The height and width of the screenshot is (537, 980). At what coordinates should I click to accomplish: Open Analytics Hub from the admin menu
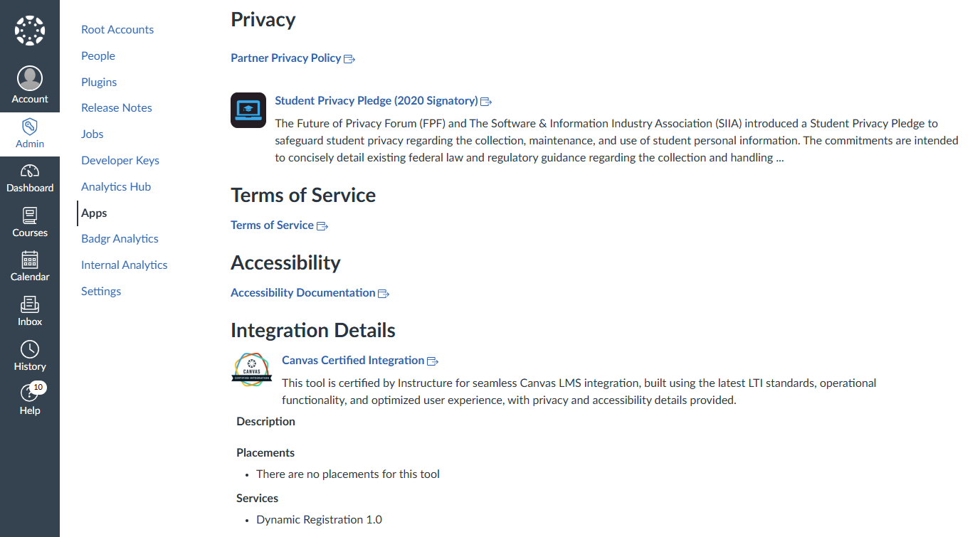pyautogui.click(x=116, y=187)
